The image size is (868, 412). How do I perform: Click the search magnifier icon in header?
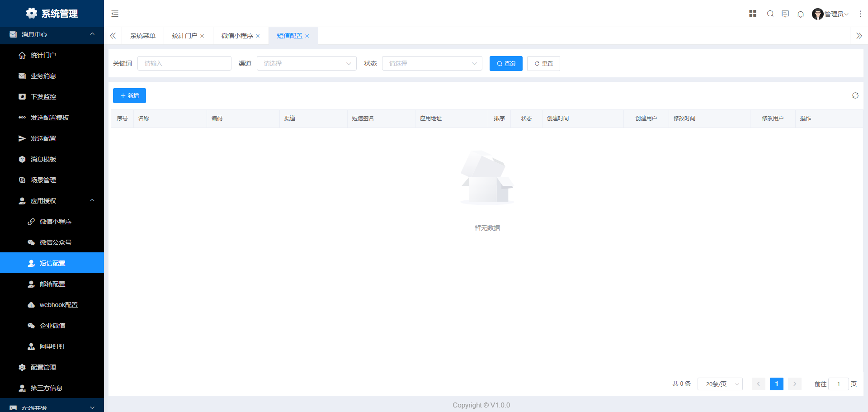click(x=770, y=14)
